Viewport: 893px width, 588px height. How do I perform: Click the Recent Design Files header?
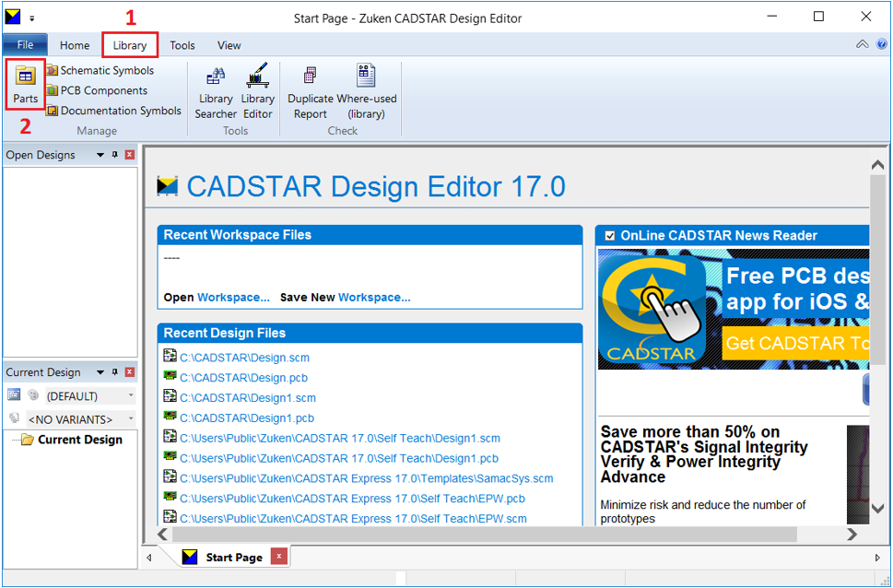click(x=370, y=333)
